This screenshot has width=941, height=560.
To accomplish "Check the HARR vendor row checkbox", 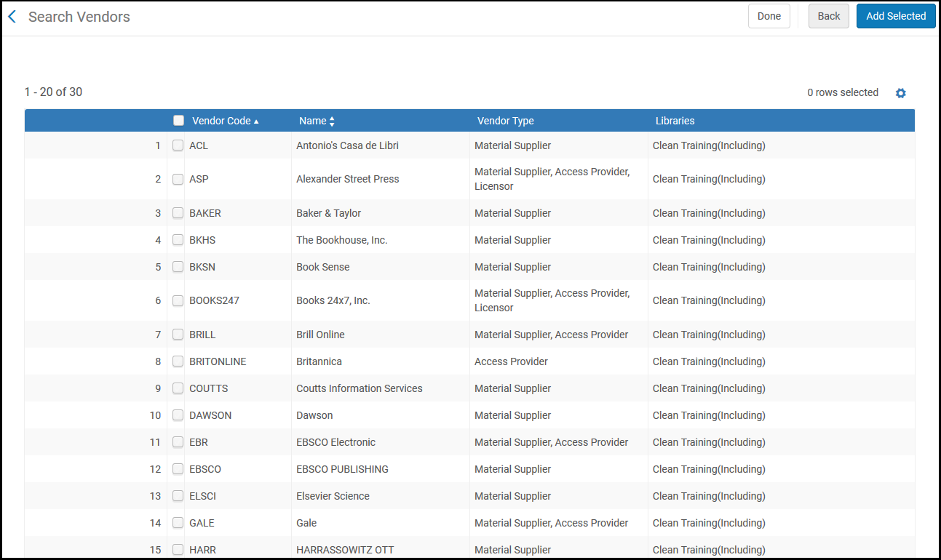I will (x=178, y=550).
